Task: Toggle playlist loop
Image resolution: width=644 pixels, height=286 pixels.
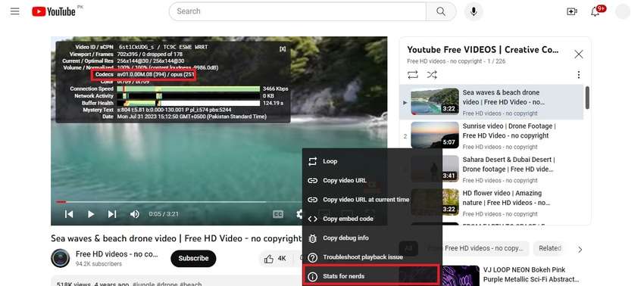Action: tap(413, 75)
